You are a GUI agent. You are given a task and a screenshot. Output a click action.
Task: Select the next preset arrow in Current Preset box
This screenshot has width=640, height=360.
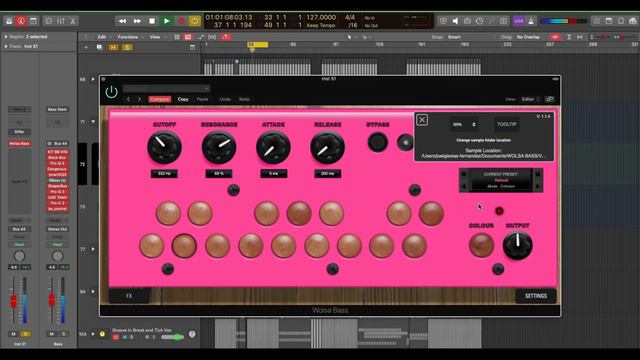pos(538,186)
